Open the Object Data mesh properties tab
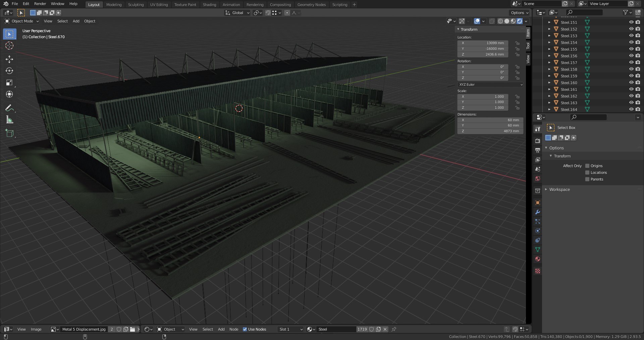Viewport: 644px width, 340px height. tap(538, 250)
